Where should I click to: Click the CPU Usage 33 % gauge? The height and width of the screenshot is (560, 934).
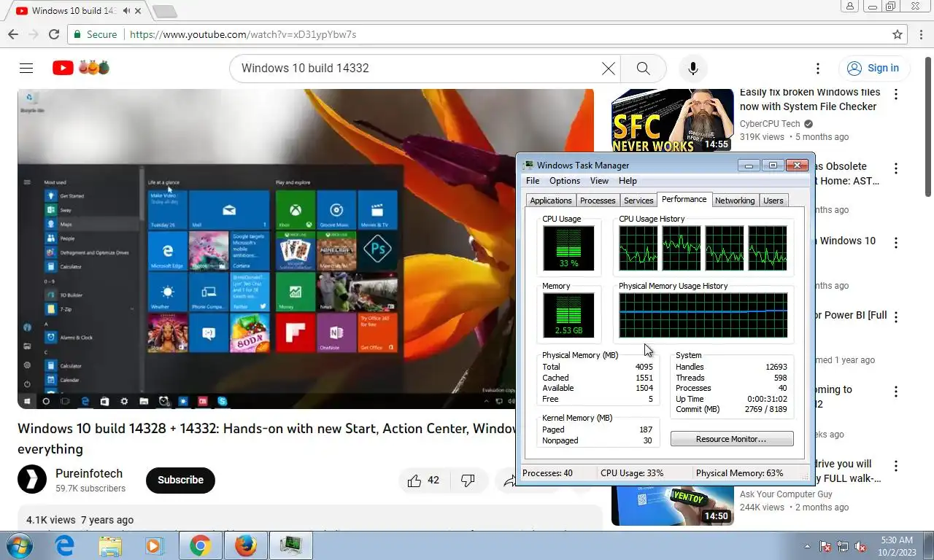[x=568, y=248]
